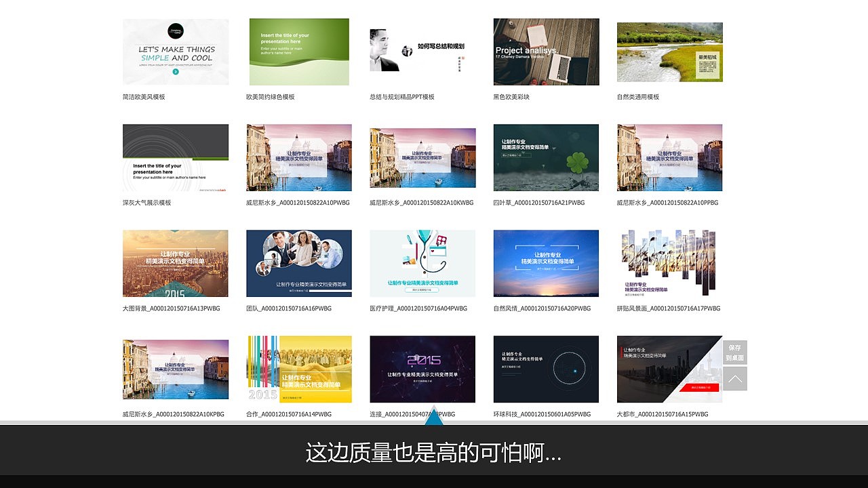This screenshot has width=868, height=488.
Task: Open the 团队 teamwork template preview
Action: [299, 263]
